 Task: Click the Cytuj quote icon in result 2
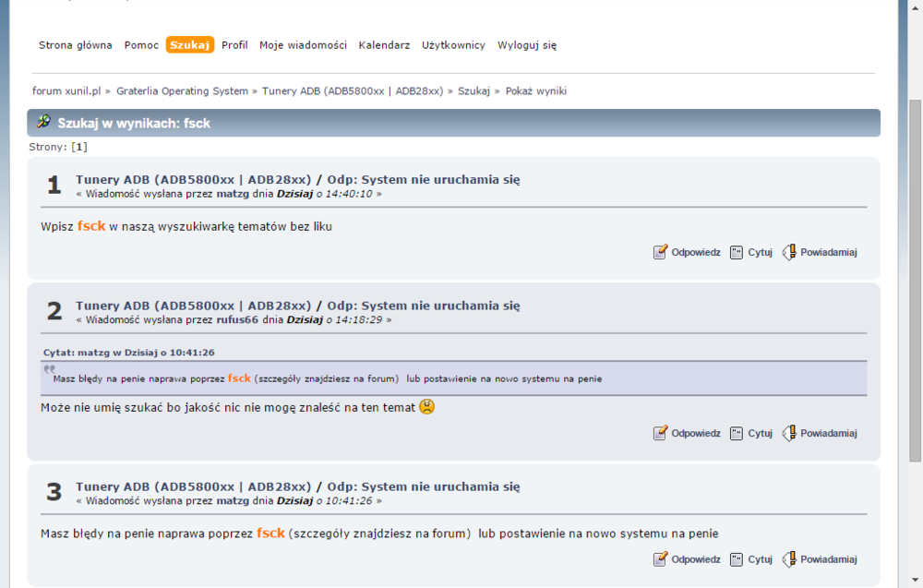[737, 433]
